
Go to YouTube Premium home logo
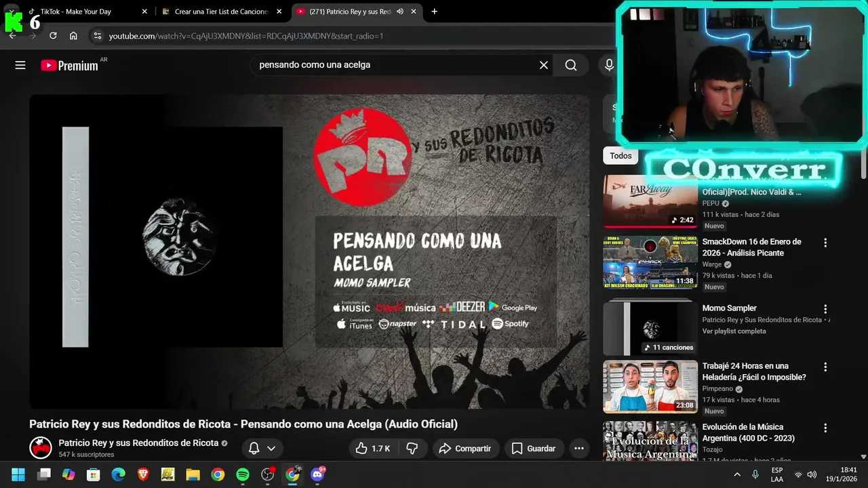[x=69, y=65]
